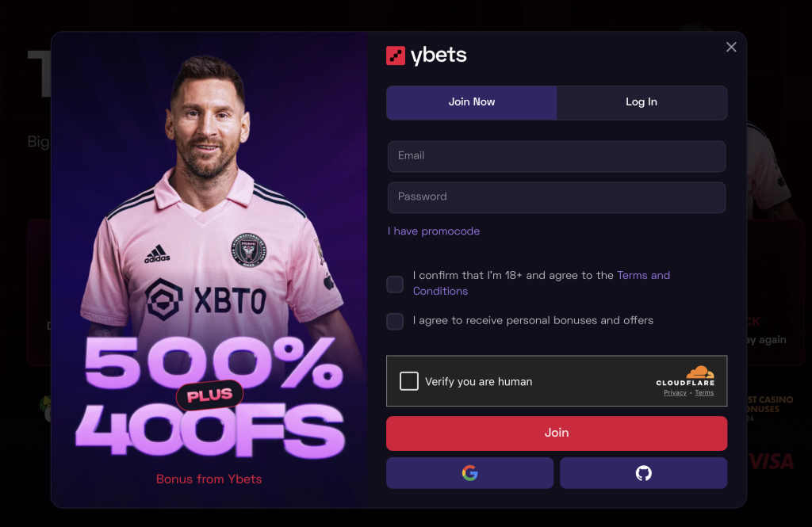Screen dimensions: 812x527
Task: Open the Cloudflare Terms link
Action: coord(704,393)
